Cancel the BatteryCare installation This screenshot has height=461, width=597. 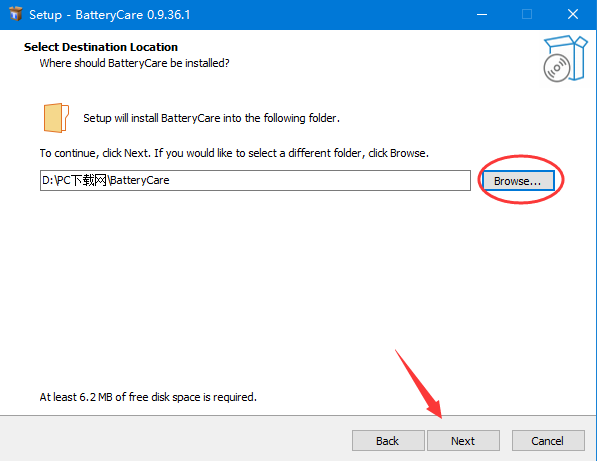point(548,441)
